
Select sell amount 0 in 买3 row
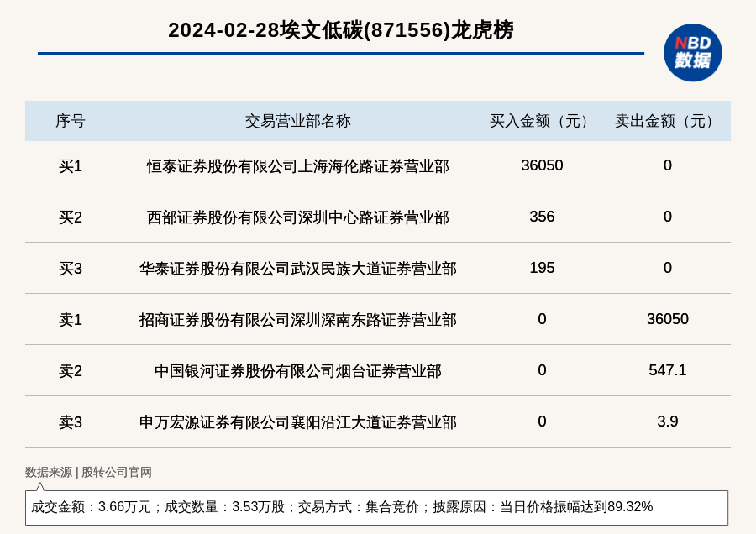(x=667, y=268)
